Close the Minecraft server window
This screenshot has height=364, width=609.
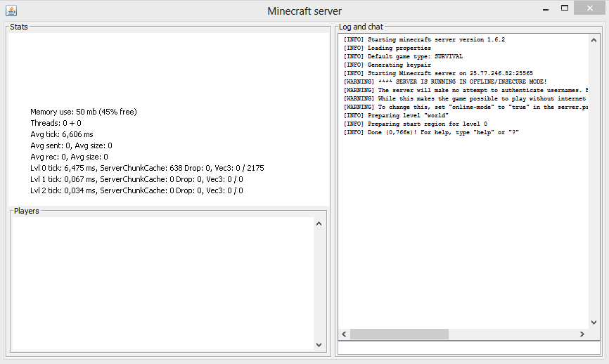pyautogui.click(x=589, y=8)
